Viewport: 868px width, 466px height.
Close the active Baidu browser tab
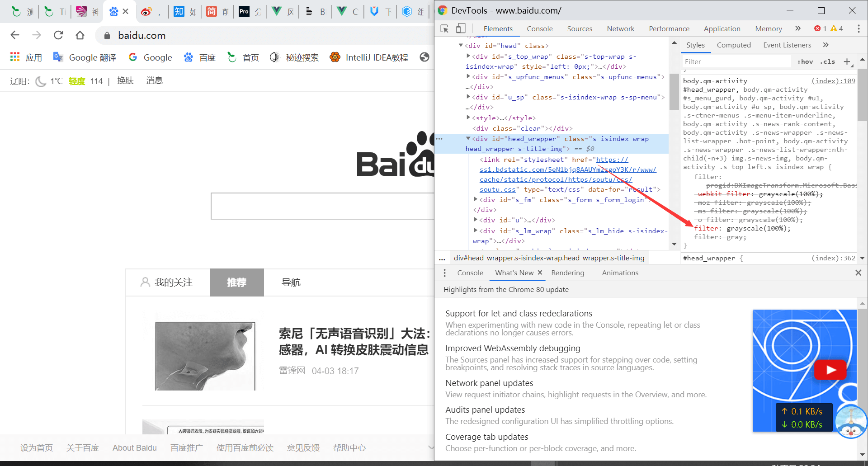pyautogui.click(x=126, y=11)
